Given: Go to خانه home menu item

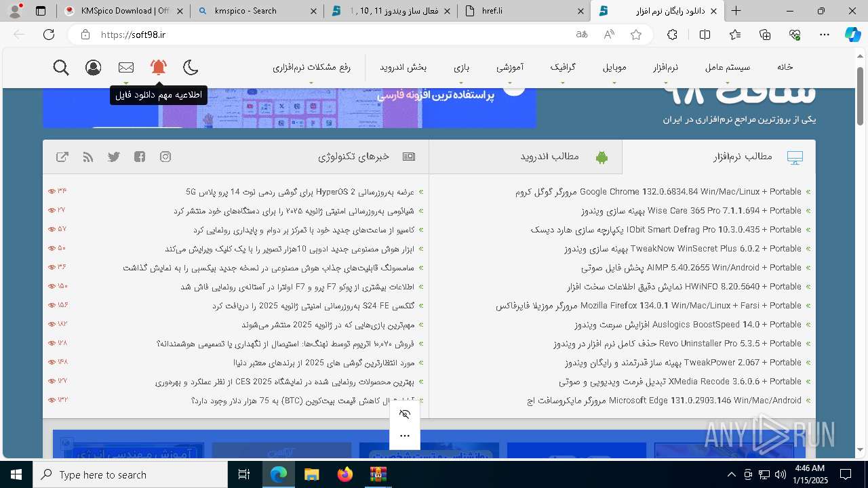Looking at the screenshot, I should 785,67.
